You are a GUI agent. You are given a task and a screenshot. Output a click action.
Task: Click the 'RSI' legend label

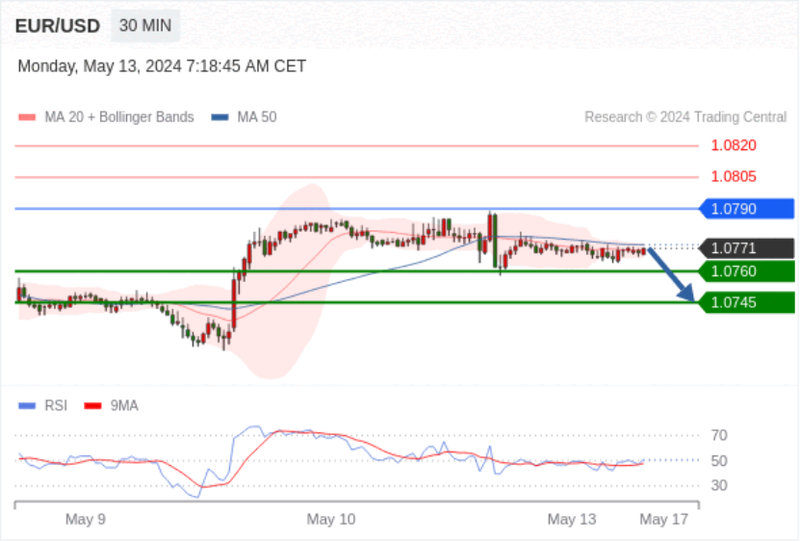pyautogui.click(x=56, y=406)
